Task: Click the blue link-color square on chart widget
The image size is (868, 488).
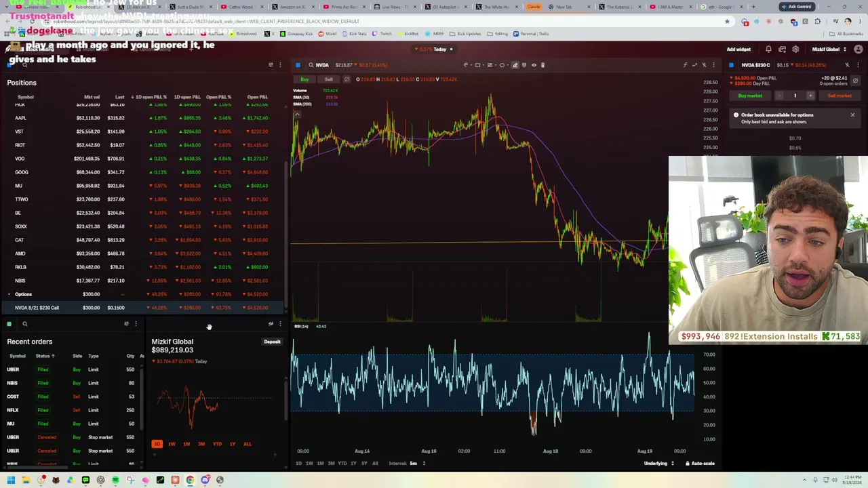Action: coord(298,65)
